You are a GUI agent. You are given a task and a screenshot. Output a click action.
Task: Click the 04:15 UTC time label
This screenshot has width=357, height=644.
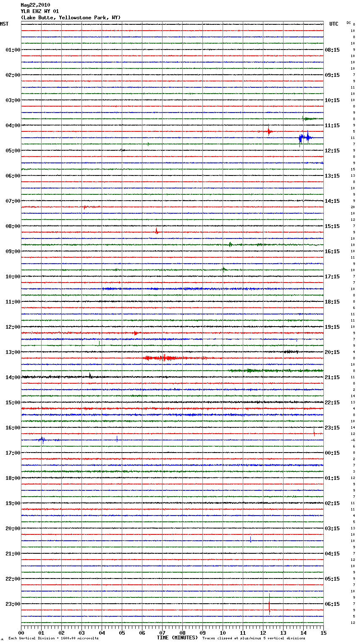[332, 554]
